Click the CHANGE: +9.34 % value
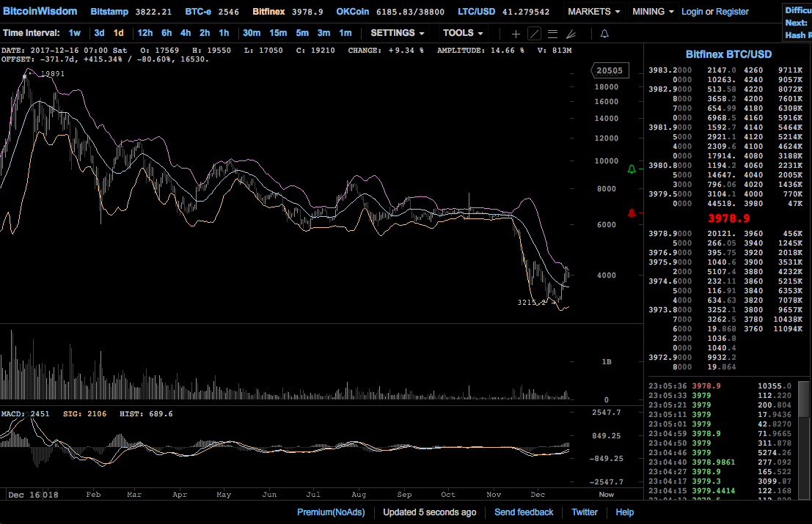812x524 pixels. click(x=386, y=50)
